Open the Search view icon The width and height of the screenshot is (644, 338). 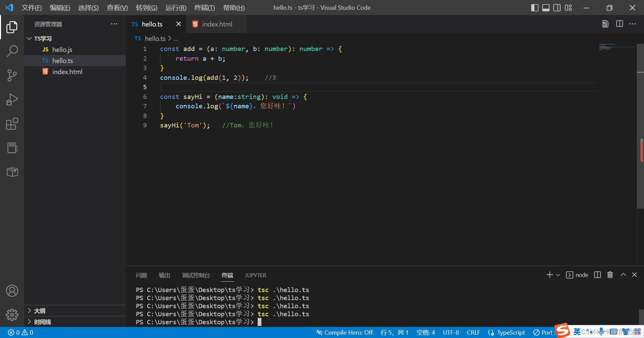(12, 51)
